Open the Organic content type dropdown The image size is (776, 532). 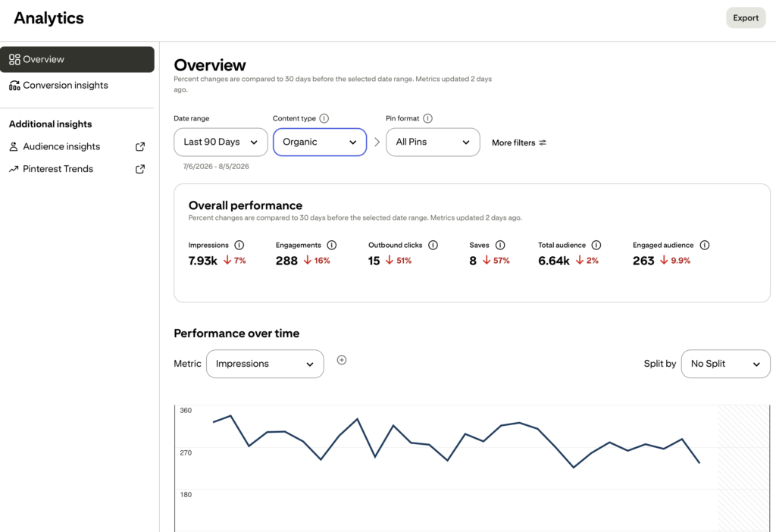[320, 142]
